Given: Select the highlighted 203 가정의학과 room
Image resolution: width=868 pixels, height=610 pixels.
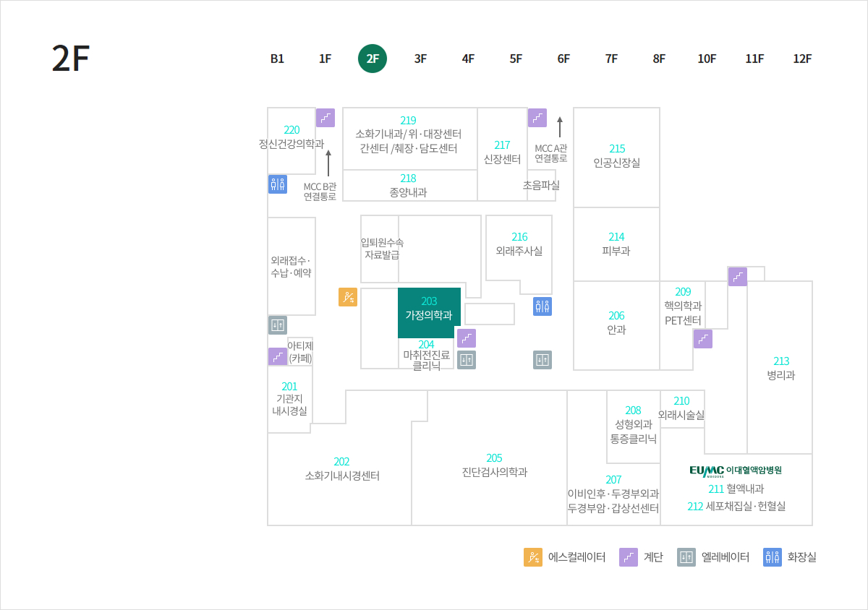Looking at the screenshot, I should coord(429,309).
